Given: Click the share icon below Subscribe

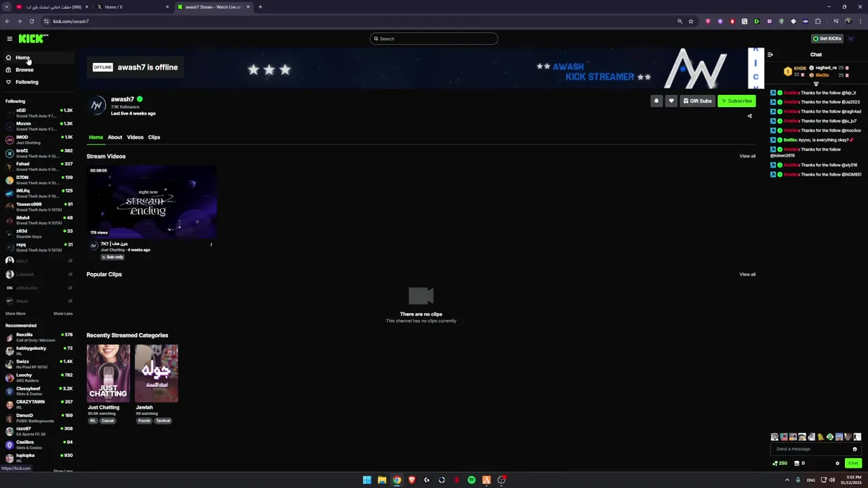Looking at the screenshot, I should (x=749, y=116).
